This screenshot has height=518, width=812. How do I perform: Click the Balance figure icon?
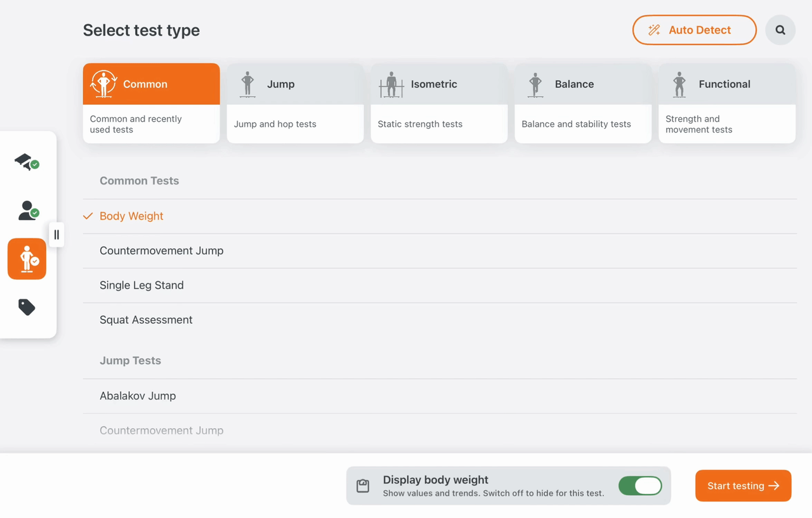coord(535,84)
